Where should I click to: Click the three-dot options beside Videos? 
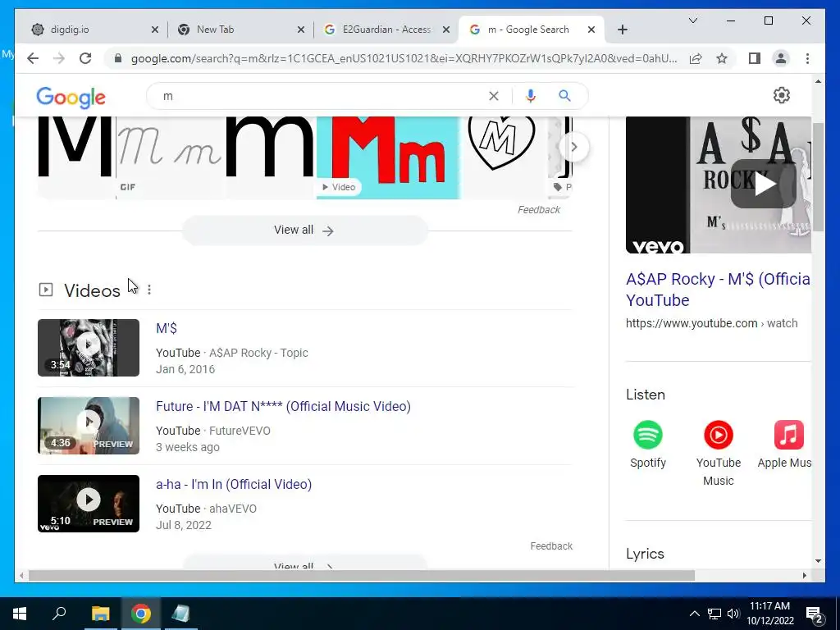coord(149,290)
